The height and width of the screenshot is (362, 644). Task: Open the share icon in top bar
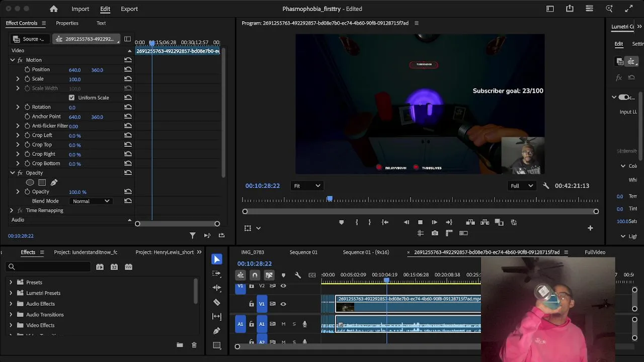[x=570, y=9]
